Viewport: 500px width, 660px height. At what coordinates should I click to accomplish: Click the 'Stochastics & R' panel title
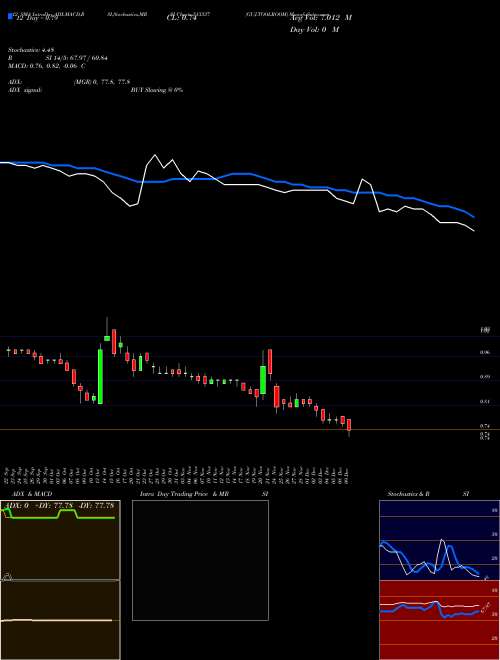408,494
